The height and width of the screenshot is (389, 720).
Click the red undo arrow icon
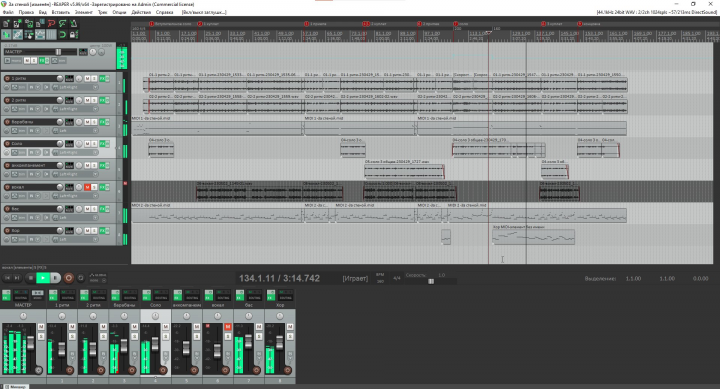tap(51, 23)
